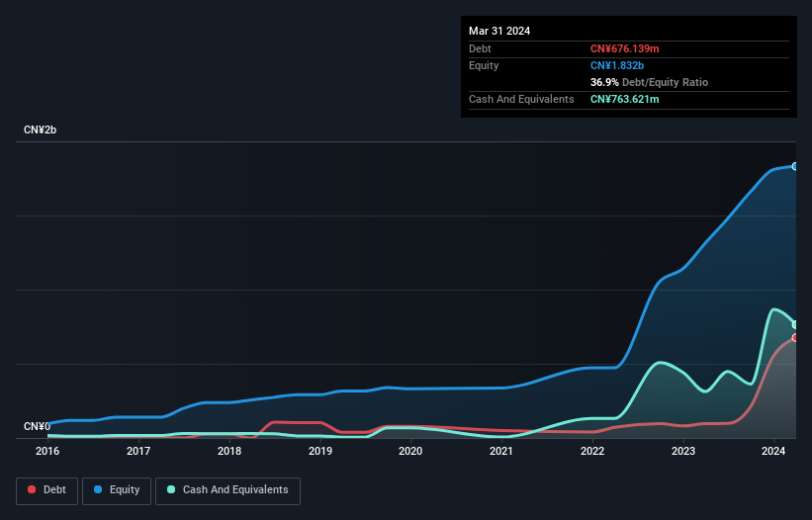Click the teal Cash And Equivalents legend dot
812x520 pixels.
[171, 489]
